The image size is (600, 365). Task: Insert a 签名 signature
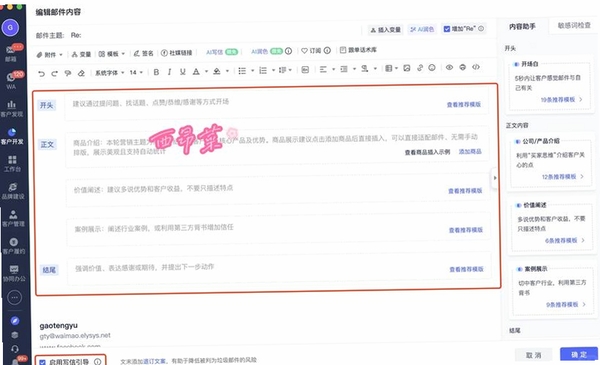[143, 54]
